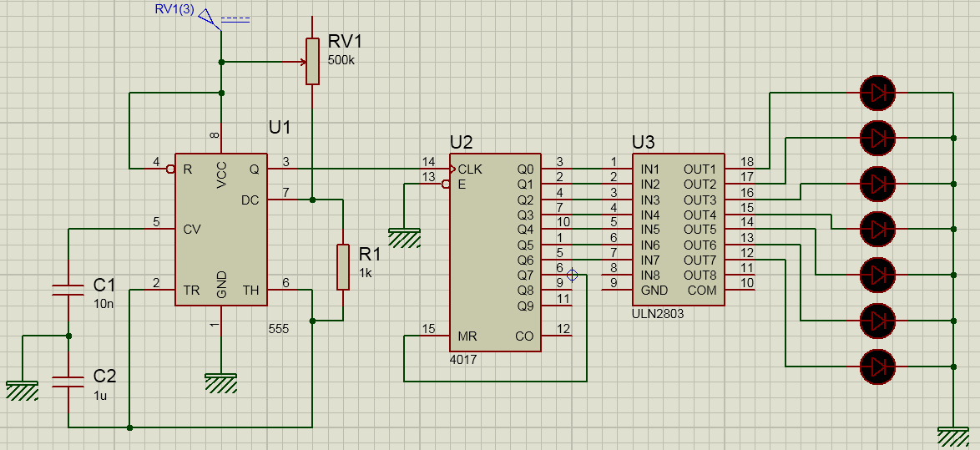This screenshot has width=980, height=450.
Task: Click the ground symbol below 555 pin 1
Action: pyautogui.click(x=221, y=382)
